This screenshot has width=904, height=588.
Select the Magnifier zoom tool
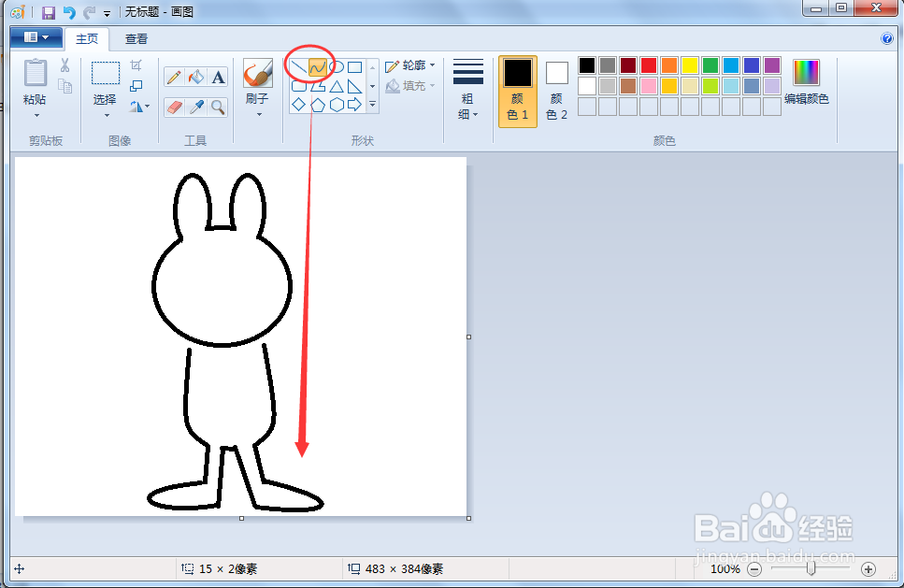(x=216, y=106)
